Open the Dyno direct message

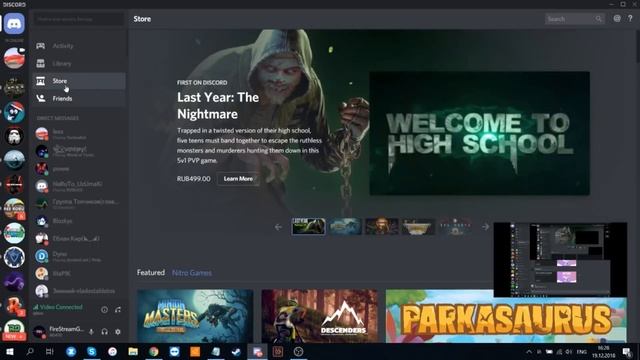79,256
